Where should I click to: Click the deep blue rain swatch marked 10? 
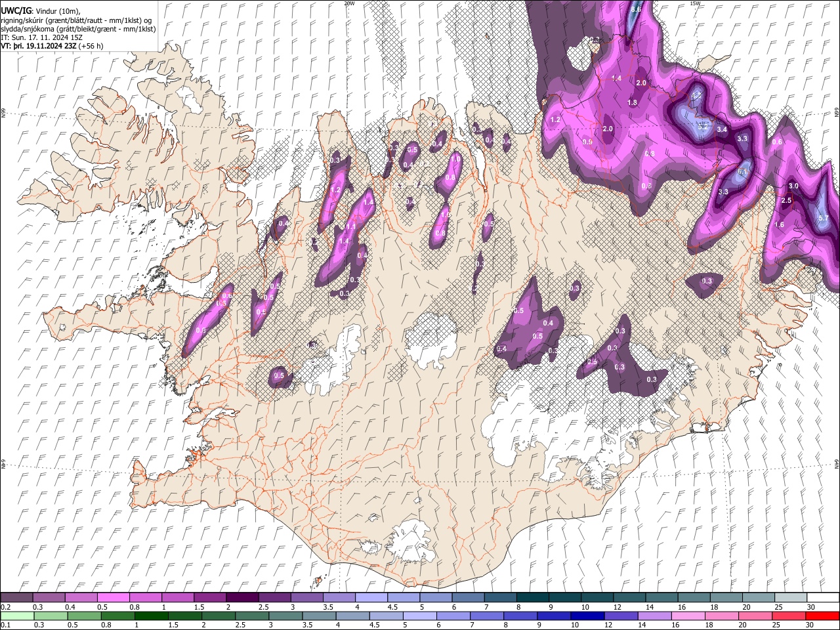pos(587,616)
